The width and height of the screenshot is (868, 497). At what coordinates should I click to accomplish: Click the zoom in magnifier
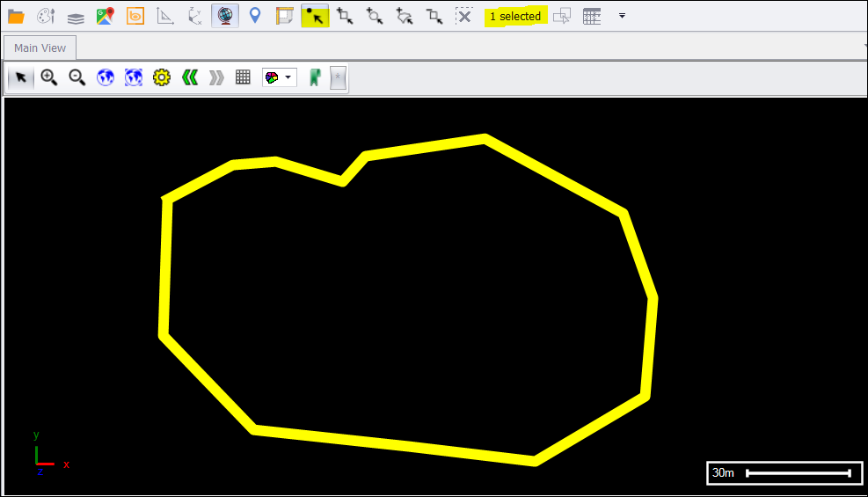coord(49,77)
